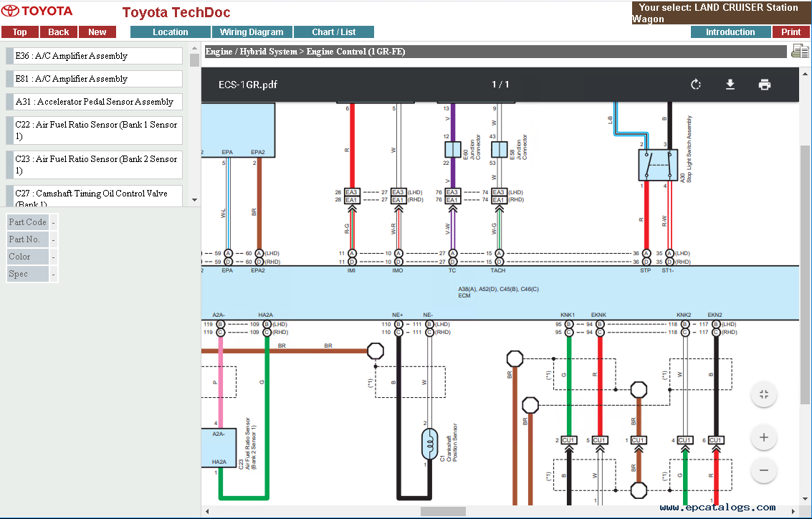
Task: Go Back to the previous page
Action: (x=59, y=32)
